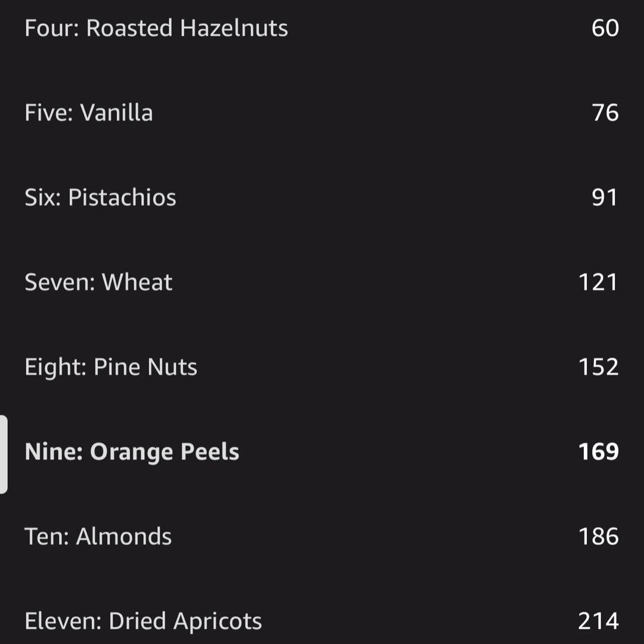Open the Eight: Pine Nuts chapter
This screenshot has height=644, width=644.
pyautogui.click(x=111, y=367)
